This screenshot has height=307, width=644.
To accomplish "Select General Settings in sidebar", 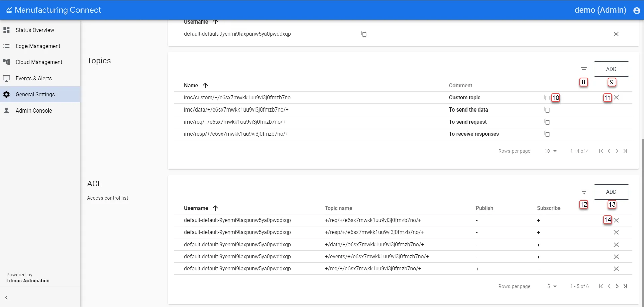I will [40, 94].
